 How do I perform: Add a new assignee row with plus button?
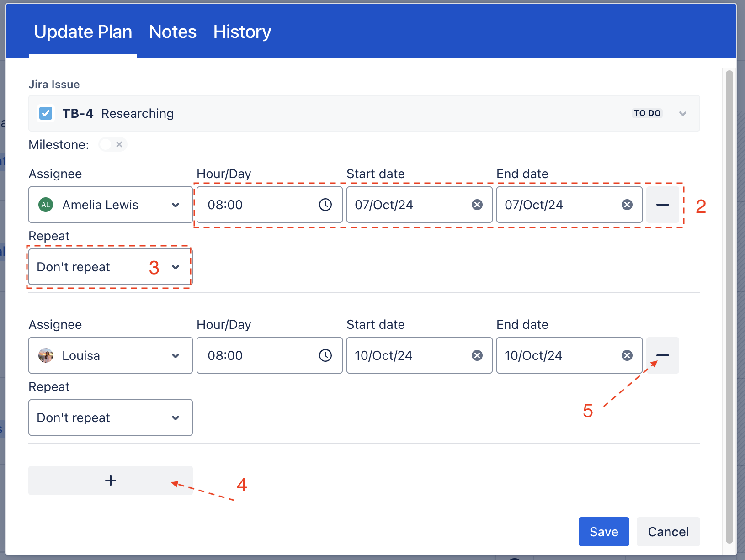(111, 481)
